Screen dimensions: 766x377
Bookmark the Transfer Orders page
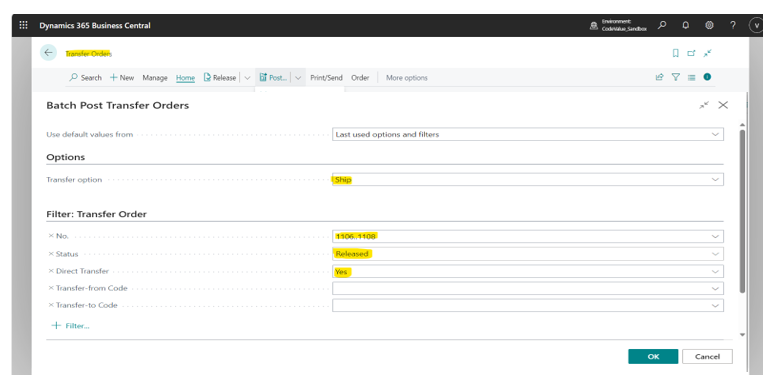[x=676, y=53]
